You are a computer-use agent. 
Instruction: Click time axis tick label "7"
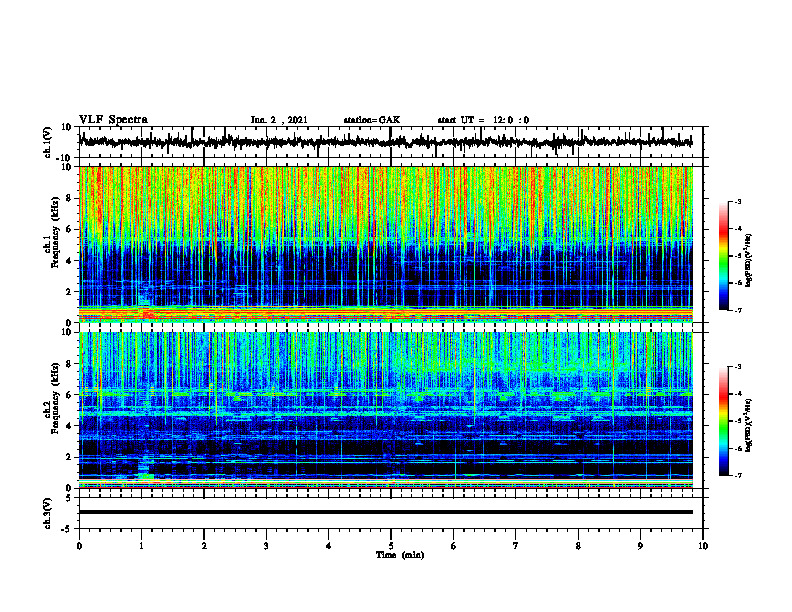coord(516,546)
